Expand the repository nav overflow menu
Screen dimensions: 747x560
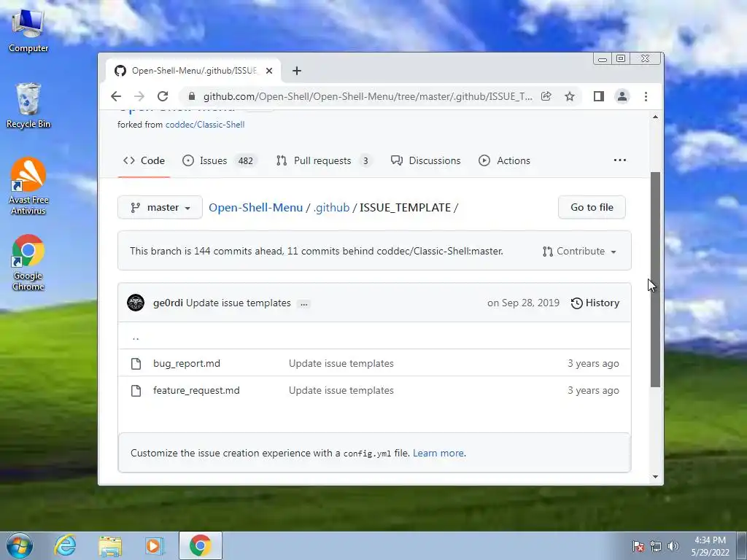click(x=620, y=160)
